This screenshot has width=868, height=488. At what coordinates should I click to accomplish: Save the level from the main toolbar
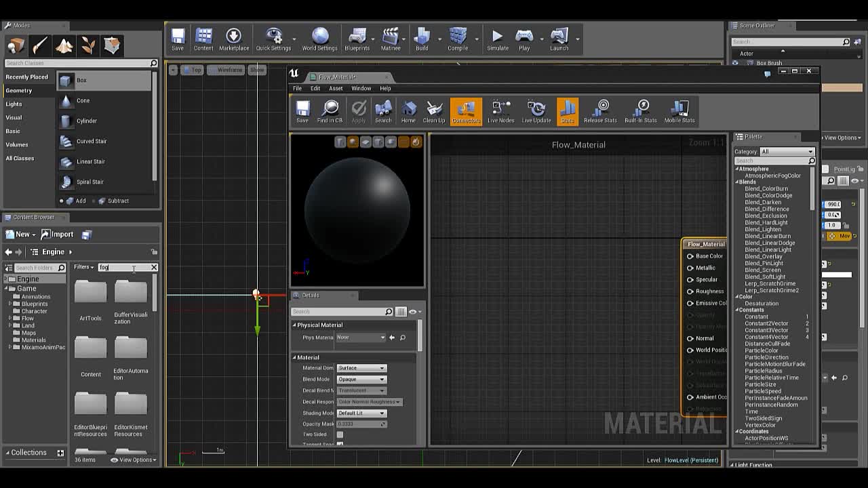[178, 39]
